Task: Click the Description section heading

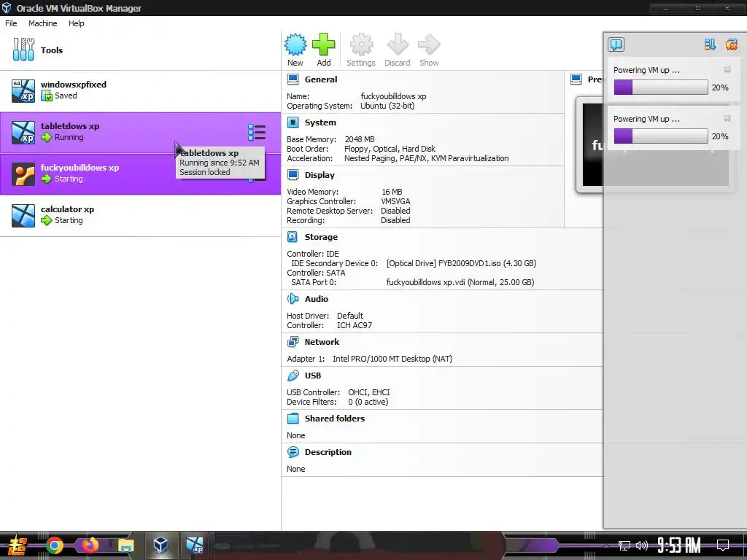Action: (328, 452)
